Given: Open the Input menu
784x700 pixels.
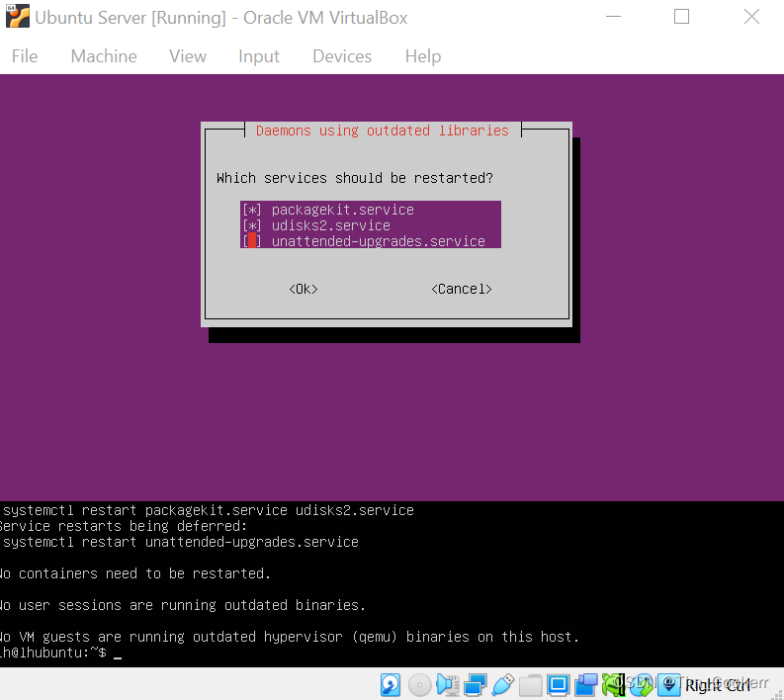Looking at the screenshot, I should click(x=258, y=56).
